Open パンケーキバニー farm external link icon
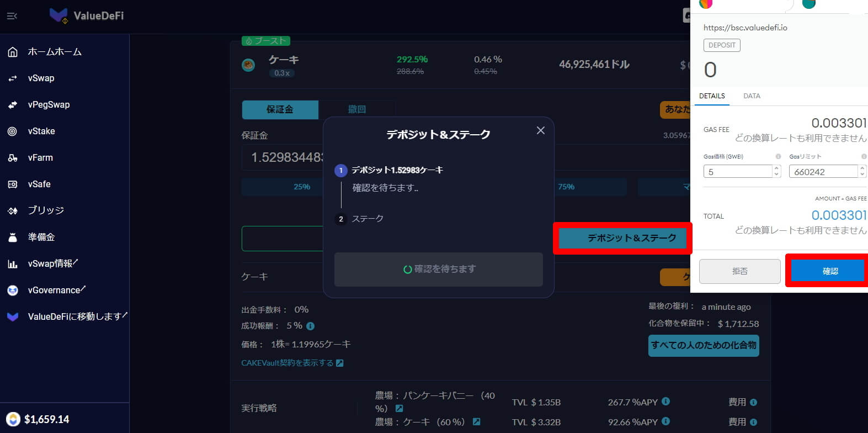Screen dimensions: 868x433 (399, 409)
